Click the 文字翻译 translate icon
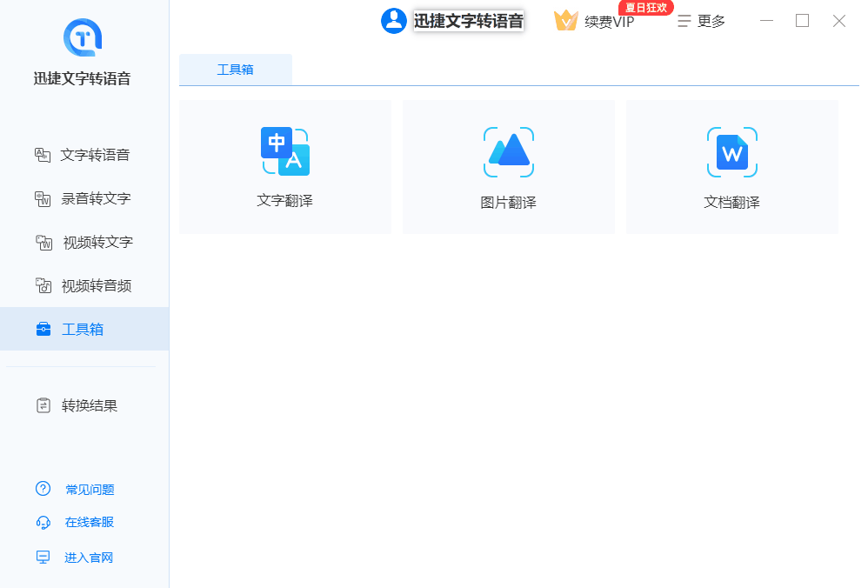Screen dimensions: 868x588 coord(285,151)
